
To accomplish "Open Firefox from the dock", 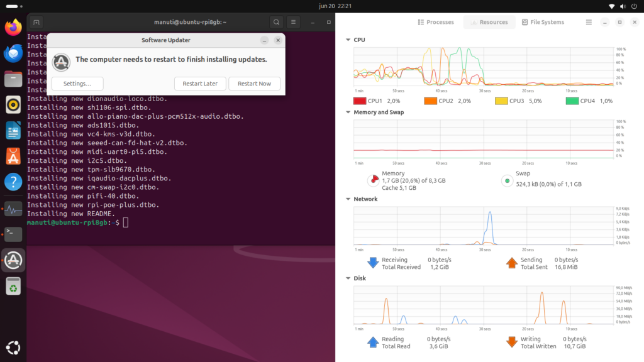I will tap(13, 28).
